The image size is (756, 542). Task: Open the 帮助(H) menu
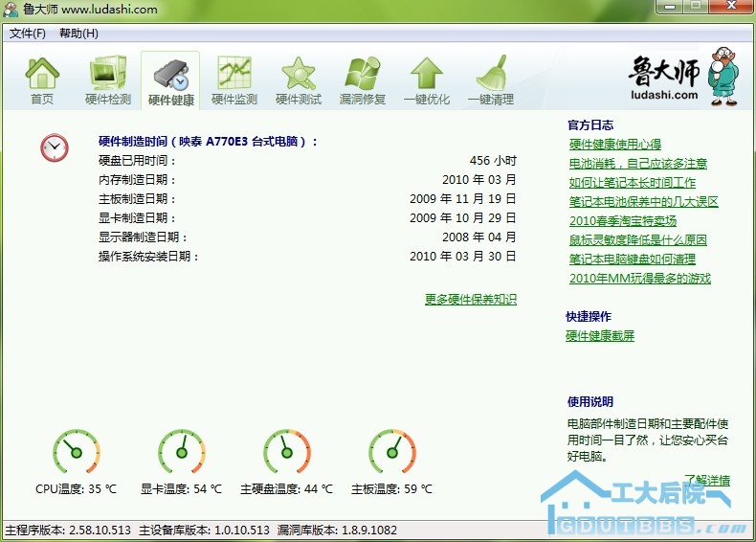(x=78, y=34)
